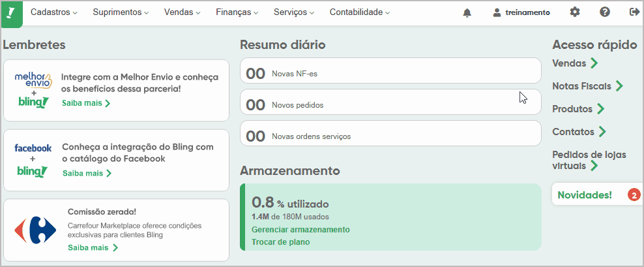Open the help question mark icon

[x=605, y=12]
